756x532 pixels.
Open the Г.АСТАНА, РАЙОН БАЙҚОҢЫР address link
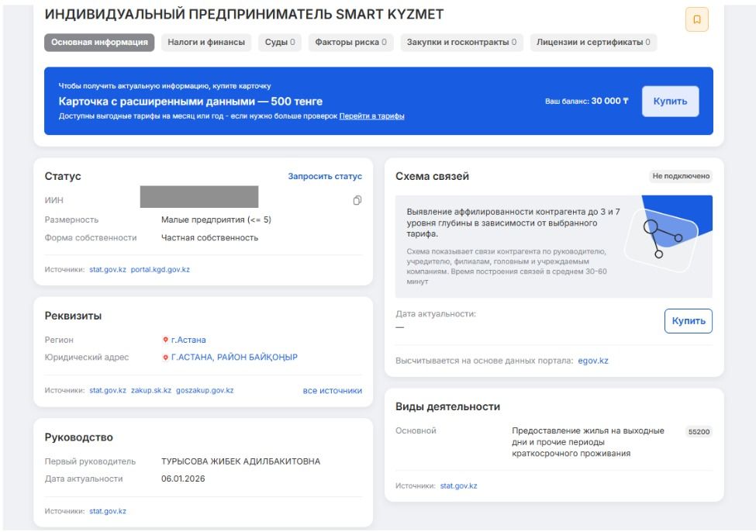(234, 358)
